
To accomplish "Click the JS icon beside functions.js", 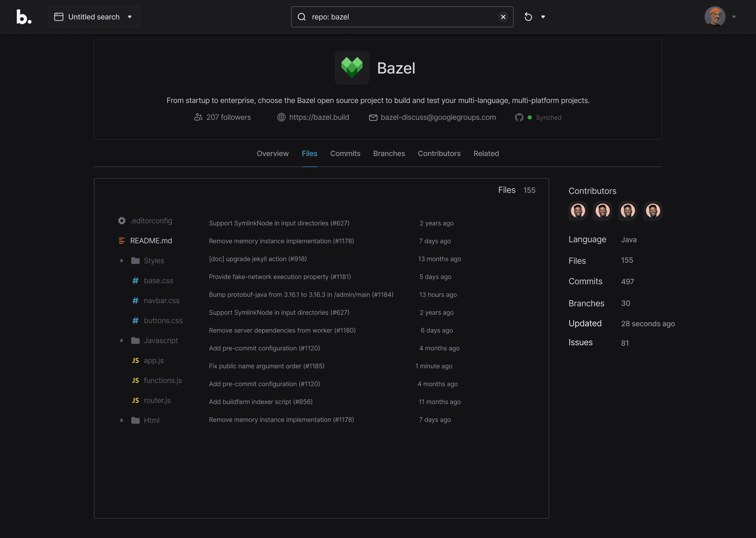I will (135, 380).
